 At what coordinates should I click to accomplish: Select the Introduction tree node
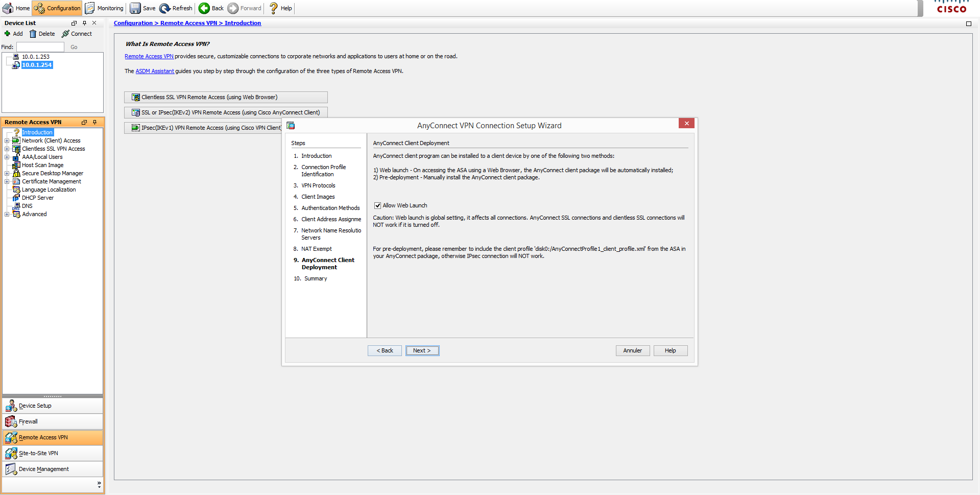click(37, 132)
